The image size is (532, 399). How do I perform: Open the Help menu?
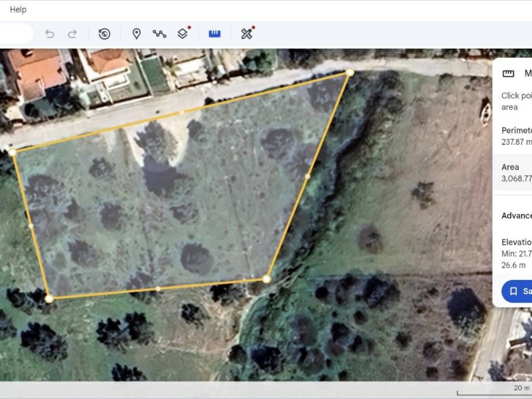point(18,9)
